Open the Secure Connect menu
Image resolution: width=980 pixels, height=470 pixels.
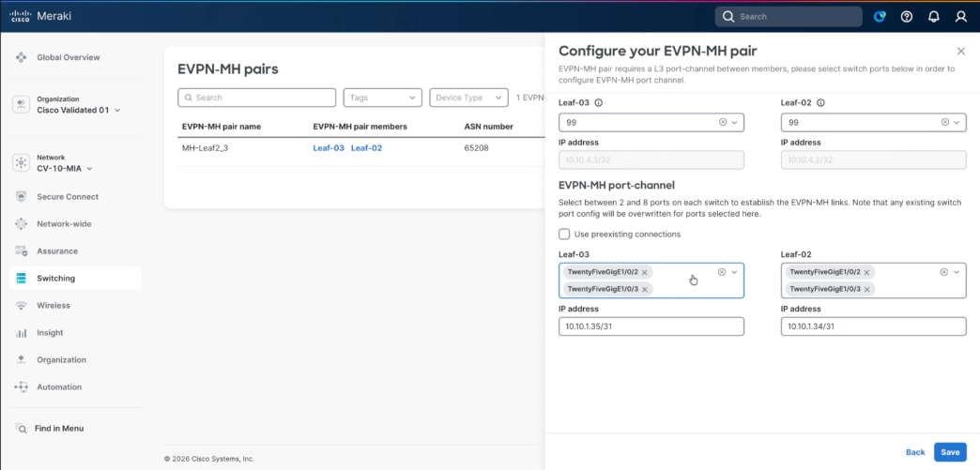(x=68, y=197)
